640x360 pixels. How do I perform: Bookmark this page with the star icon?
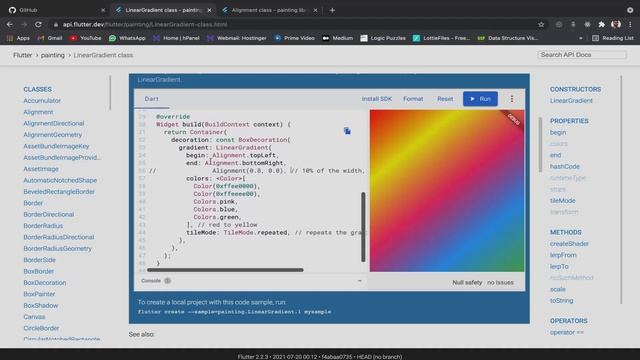coord(541,24)
